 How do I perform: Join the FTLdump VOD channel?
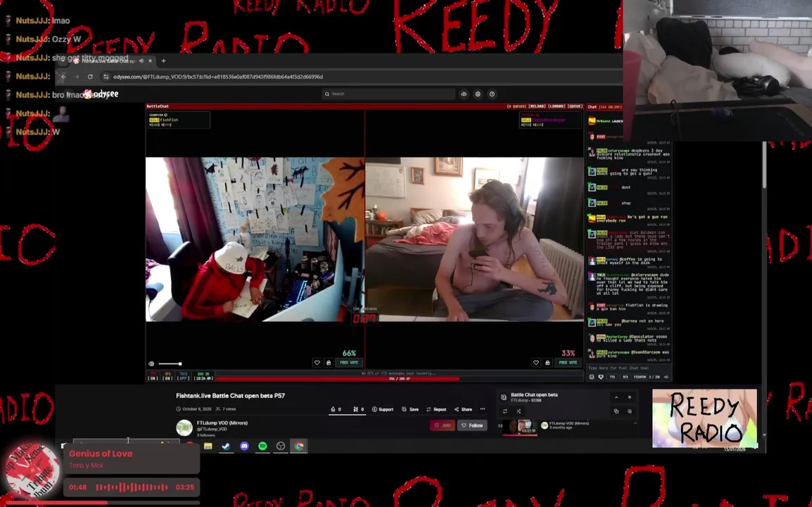coord(443,425)
